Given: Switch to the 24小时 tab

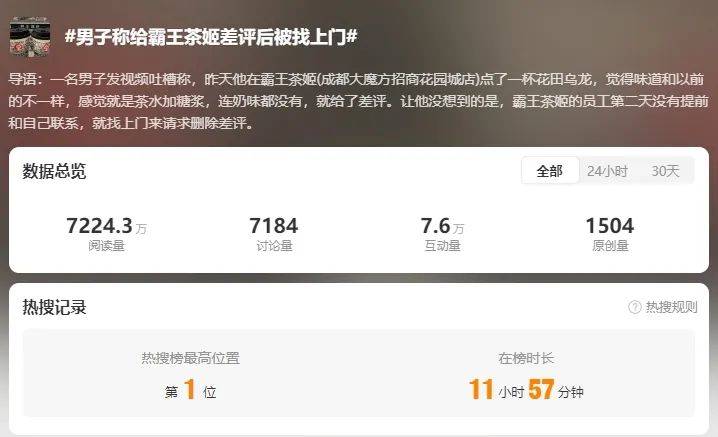Looking at the screenshot, I should 607,171.
